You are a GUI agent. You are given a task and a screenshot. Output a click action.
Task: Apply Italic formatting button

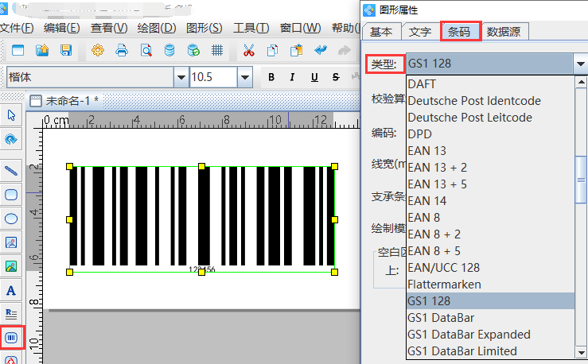(x=292, y=77)
